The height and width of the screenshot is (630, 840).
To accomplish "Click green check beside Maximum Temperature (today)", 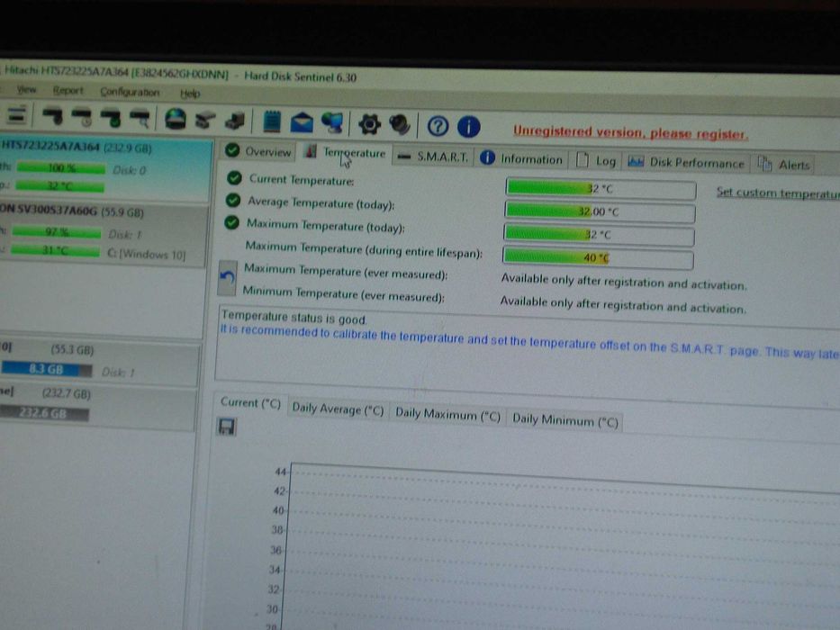I will click(231, 221).
